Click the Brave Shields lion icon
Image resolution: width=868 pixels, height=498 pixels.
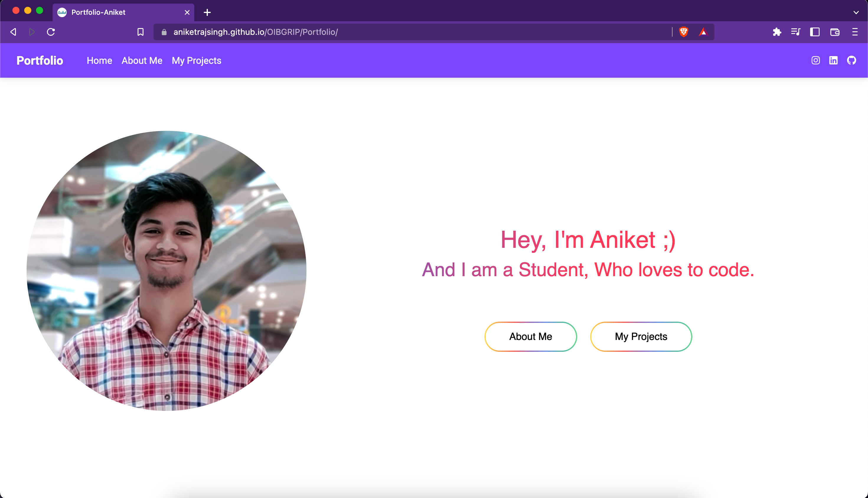click(684, 32)
